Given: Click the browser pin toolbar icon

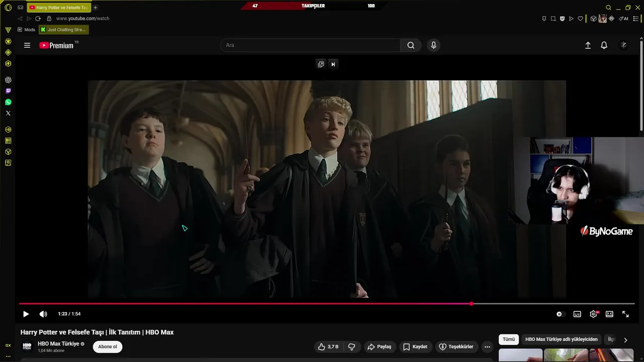Looking at the screenshot, I should click(544, 19).
